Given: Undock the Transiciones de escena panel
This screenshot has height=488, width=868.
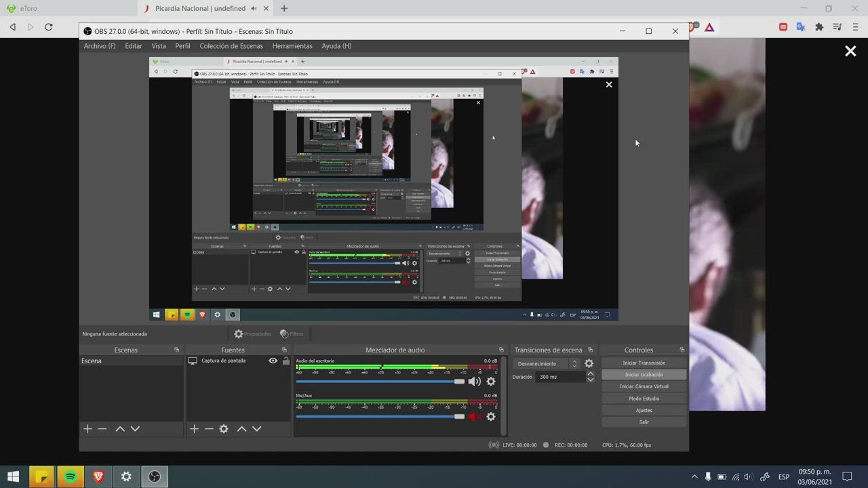Looking at the screenshot, I should click(590, 350).
